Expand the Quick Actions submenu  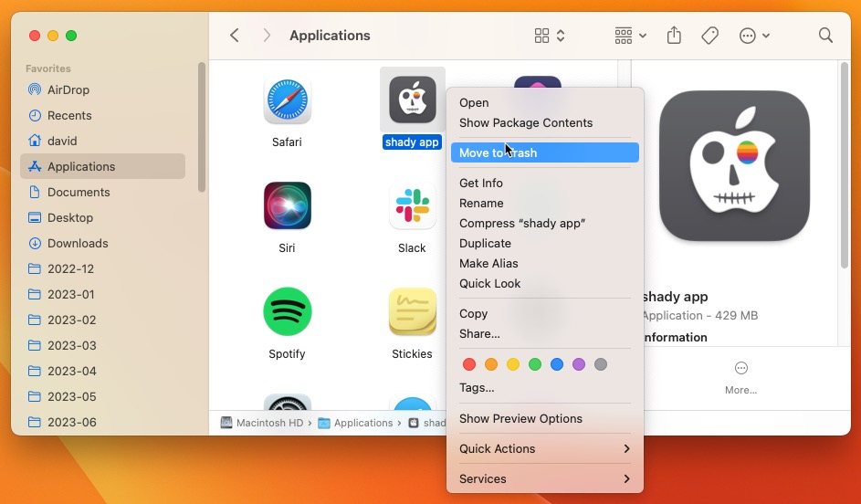coord(545,448)
